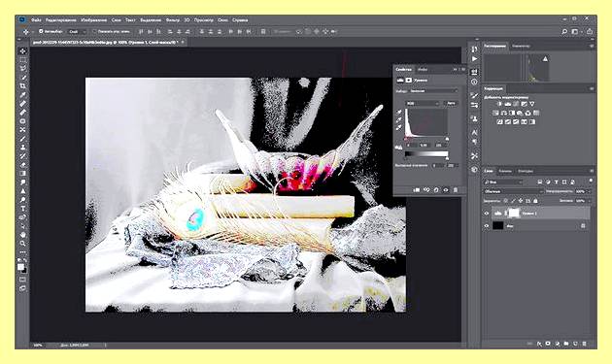
Task: Open the auto-select Слой dropdown
Action: (77, 32)
